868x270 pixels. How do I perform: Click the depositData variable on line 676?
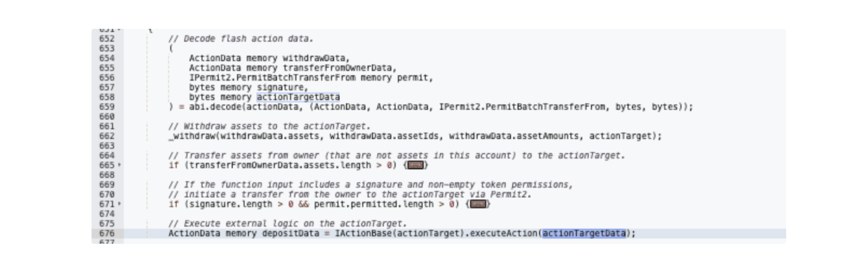(291, 233)
